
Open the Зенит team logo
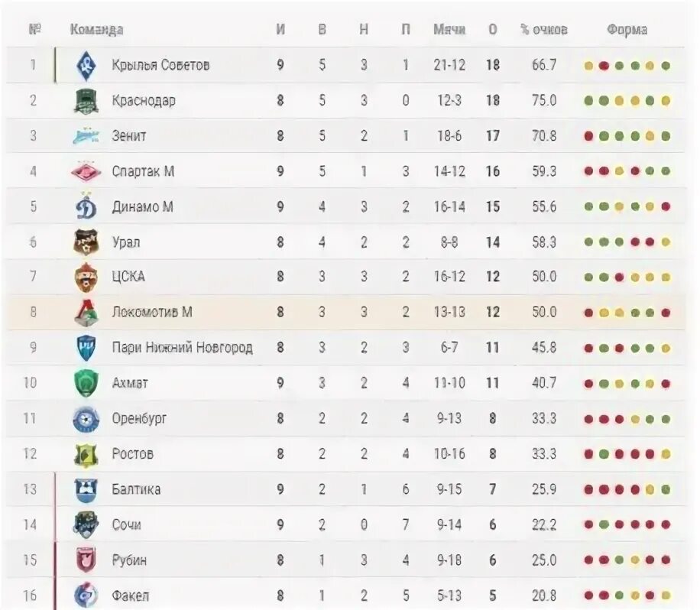[x=86, y=136]
